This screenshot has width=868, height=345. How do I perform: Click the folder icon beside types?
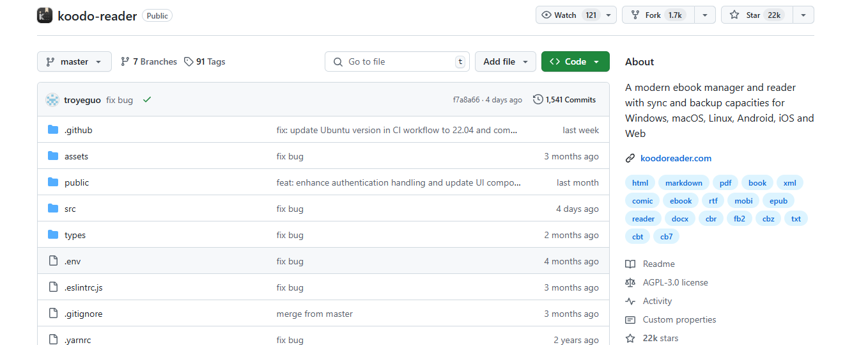click(x=53, y=235)
